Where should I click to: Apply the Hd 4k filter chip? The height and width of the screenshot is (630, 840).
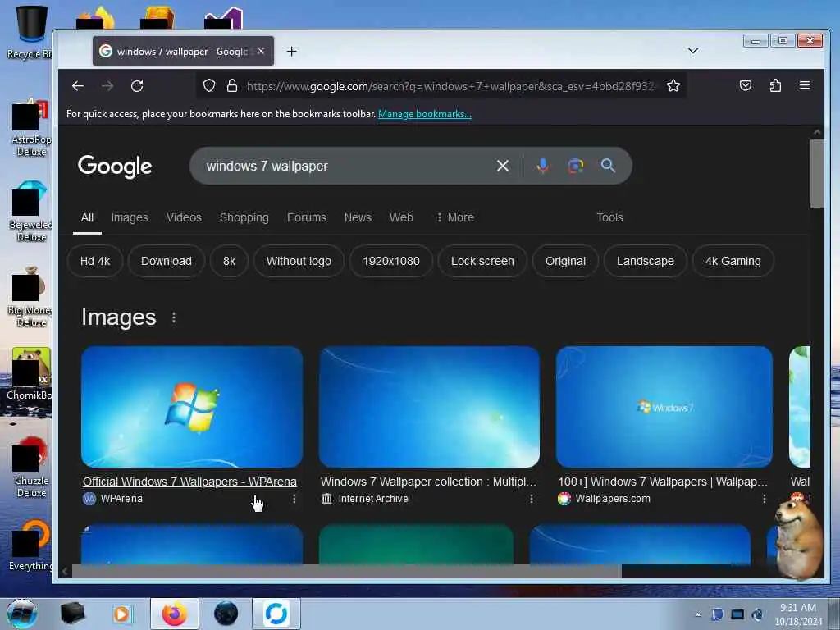[95, 261]
